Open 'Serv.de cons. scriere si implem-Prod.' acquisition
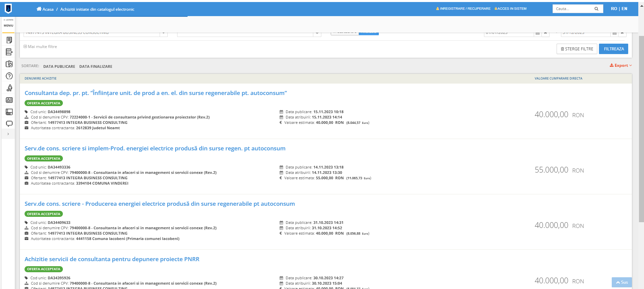Viewport: 644px width, 289px height. point(155,148)
